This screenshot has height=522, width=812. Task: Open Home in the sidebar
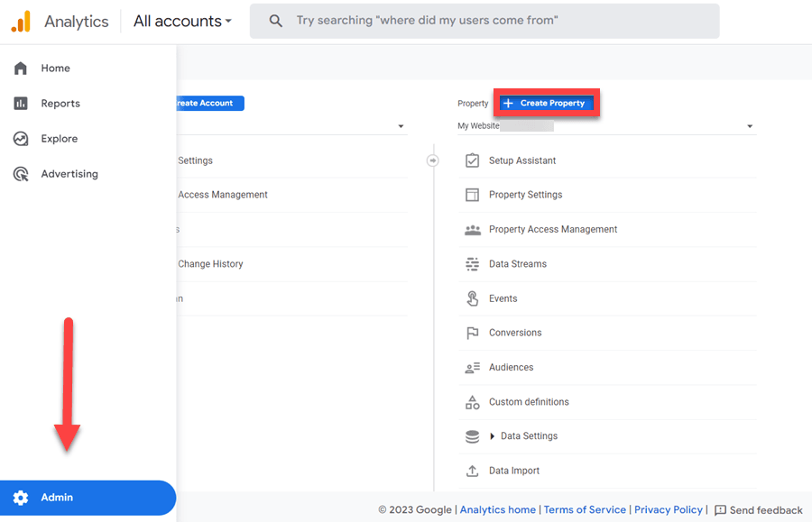[x=55, y=69]
